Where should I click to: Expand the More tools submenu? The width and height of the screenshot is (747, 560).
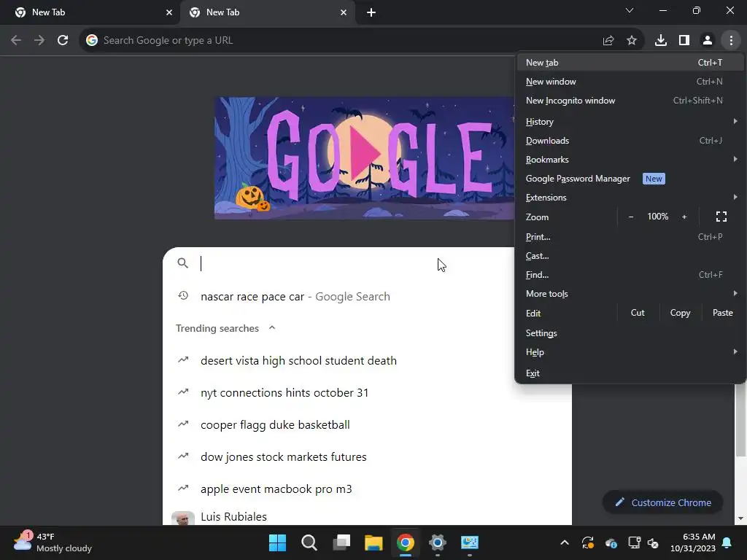click(x=630, y=294)
